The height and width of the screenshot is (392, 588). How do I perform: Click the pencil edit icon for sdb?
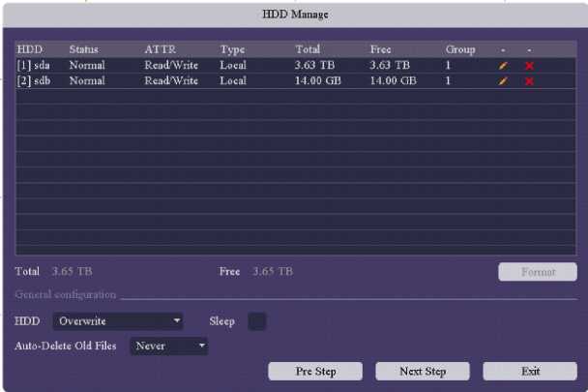point(503,81)
